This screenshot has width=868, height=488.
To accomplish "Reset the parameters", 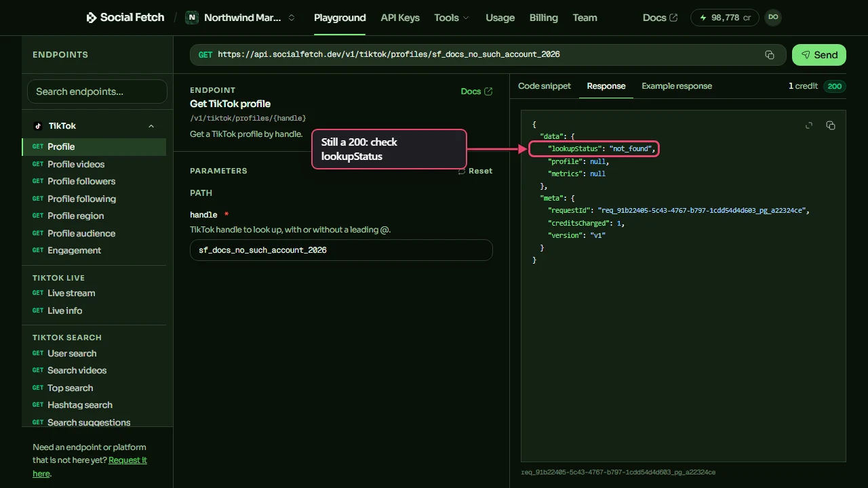I will [x=475, y=171].
